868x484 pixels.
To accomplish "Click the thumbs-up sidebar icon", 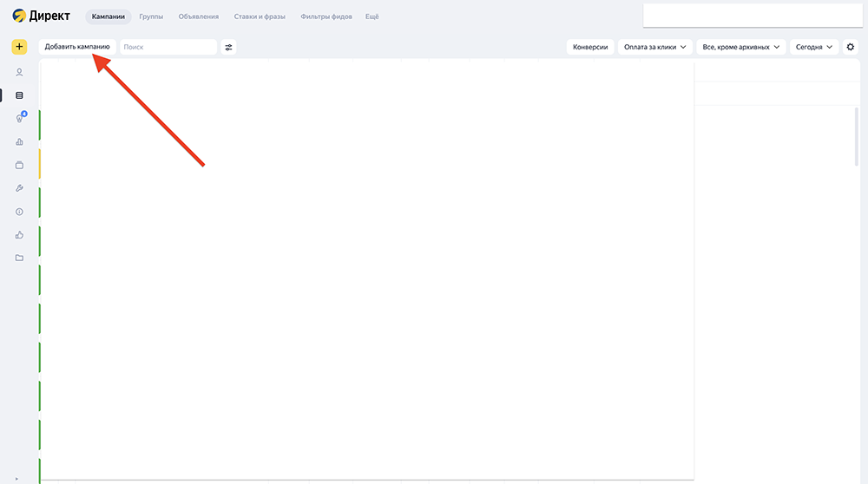I will 19,234.
